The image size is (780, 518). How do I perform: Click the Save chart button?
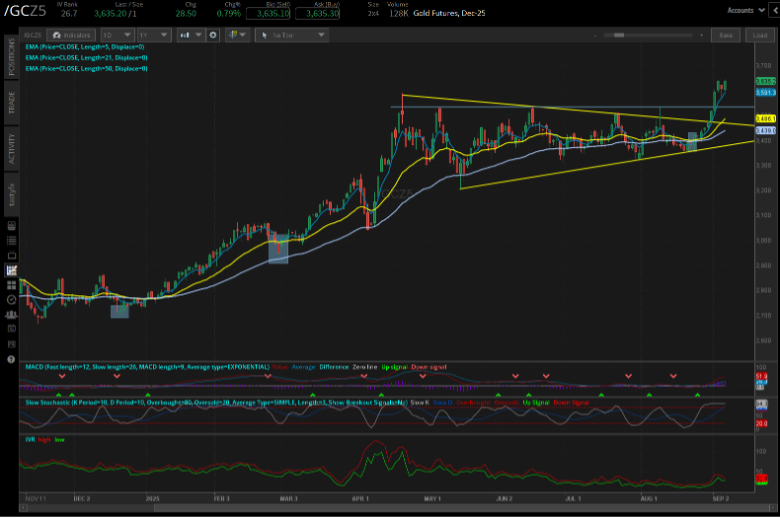(x=725, y=34)
